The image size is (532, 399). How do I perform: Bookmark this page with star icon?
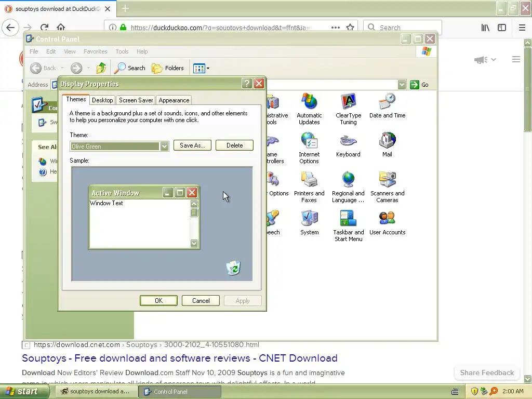click(x=350, y=28)
